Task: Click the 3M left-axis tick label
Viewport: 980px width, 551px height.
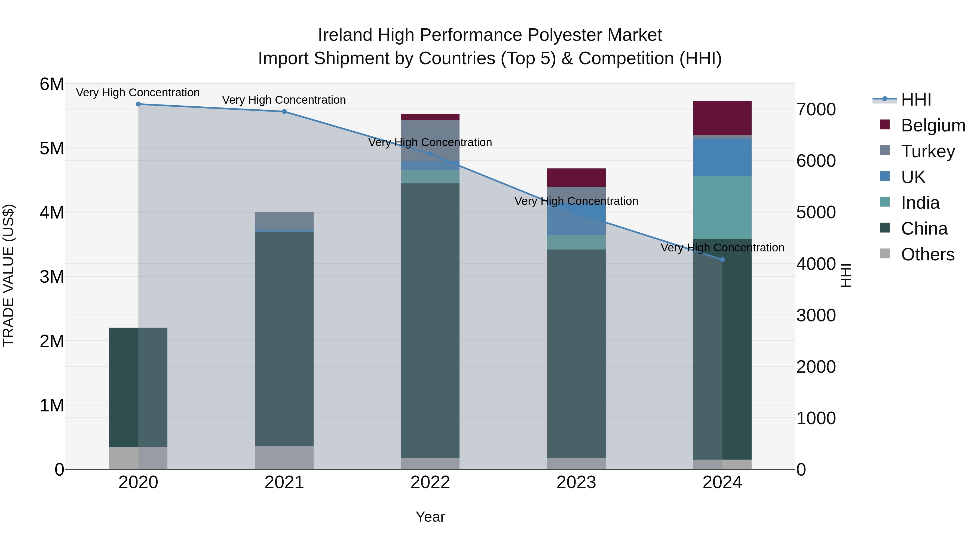Action: pos(52,277)
